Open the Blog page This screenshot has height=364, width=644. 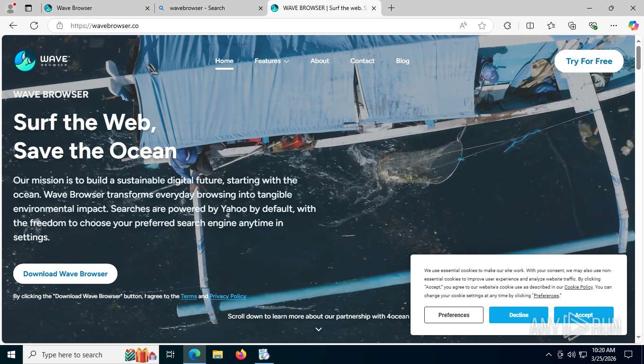pyautogui.click(x=402, y=61)
